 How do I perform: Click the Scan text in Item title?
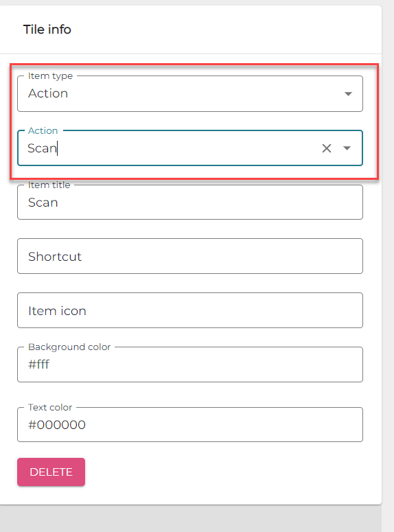(x=43, y=203)
